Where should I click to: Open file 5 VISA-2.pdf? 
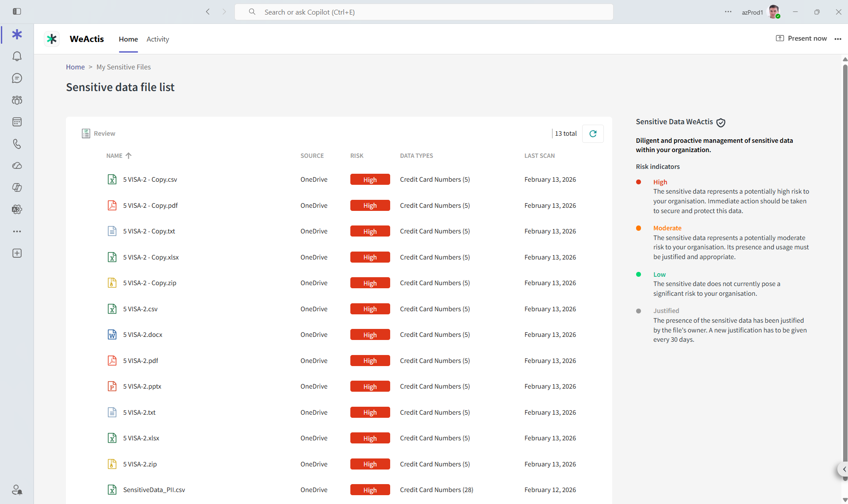[140, 361]
